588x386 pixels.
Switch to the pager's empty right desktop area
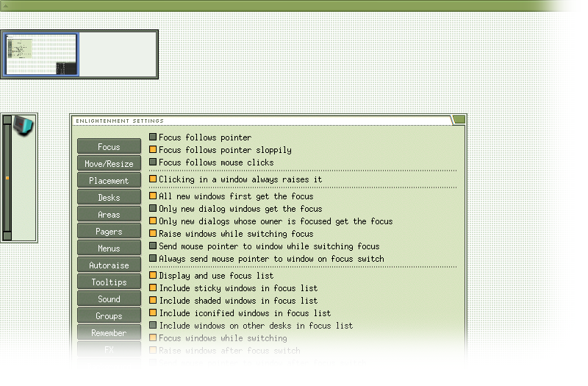click(x=118, y=54)
